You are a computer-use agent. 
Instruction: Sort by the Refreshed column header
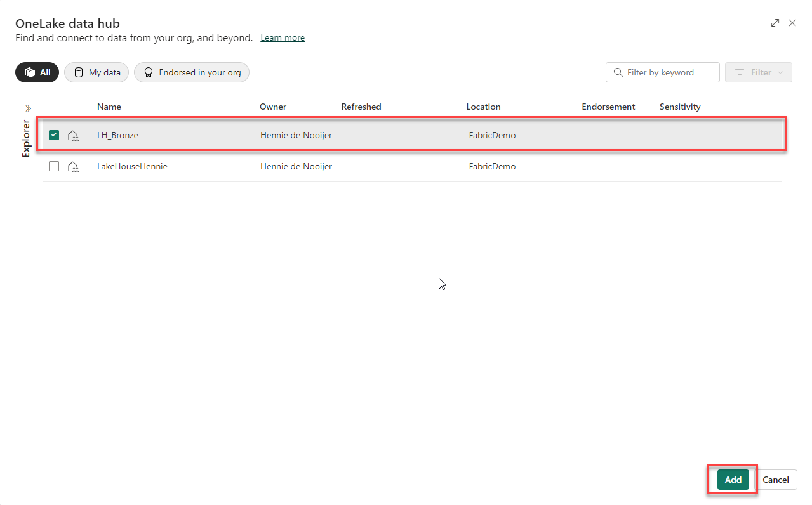coord(361,107)
